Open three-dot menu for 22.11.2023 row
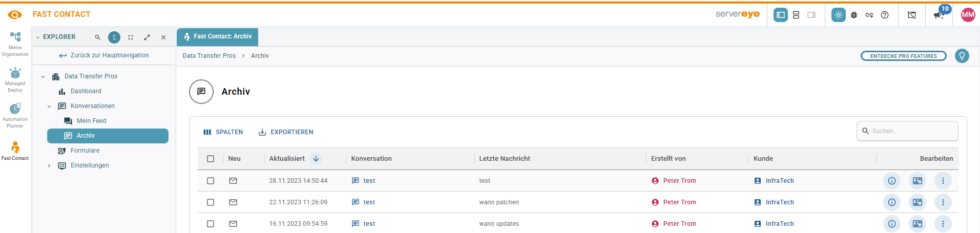The image size is (980, 233). [943, 202]
